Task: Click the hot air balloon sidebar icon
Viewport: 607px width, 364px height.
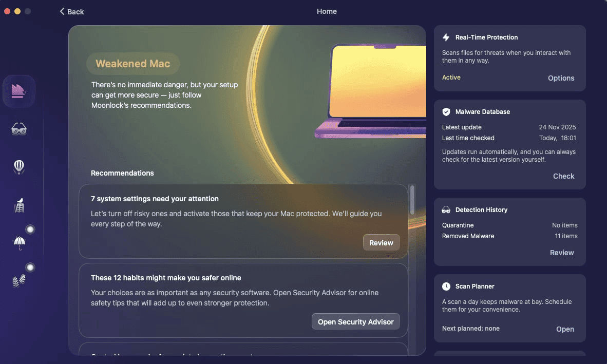Action: coord(19,167)
